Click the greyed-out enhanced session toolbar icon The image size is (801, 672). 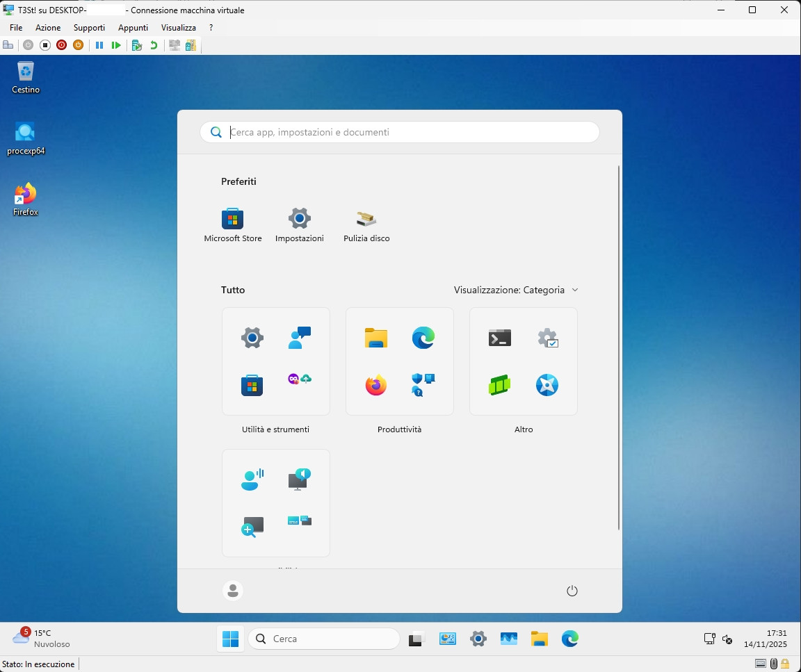pos(175,45)
